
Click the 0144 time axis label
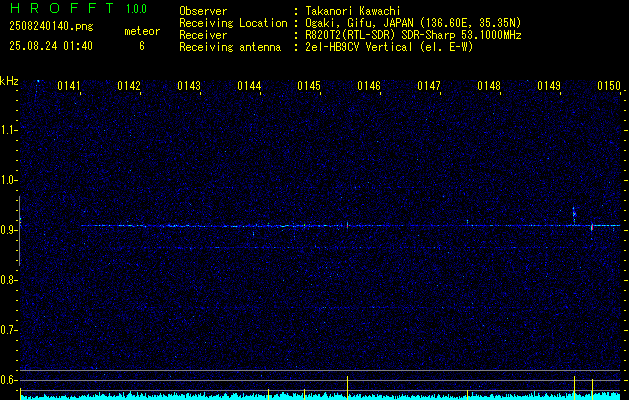click(249, 86)
